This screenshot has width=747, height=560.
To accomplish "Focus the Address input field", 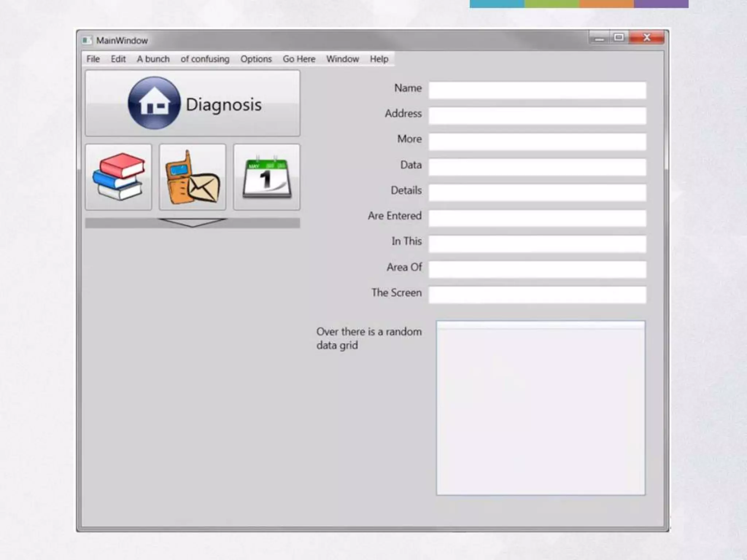I will click(537, 116).
